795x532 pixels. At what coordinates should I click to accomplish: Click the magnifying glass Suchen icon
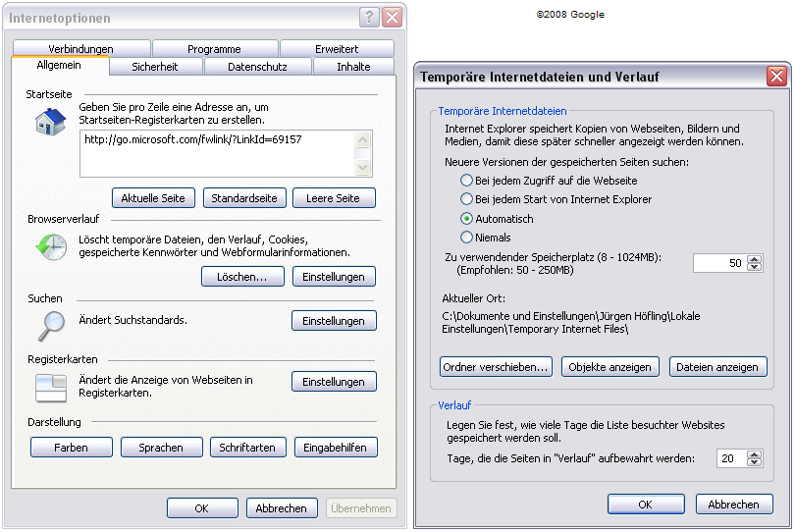[50, 324]
